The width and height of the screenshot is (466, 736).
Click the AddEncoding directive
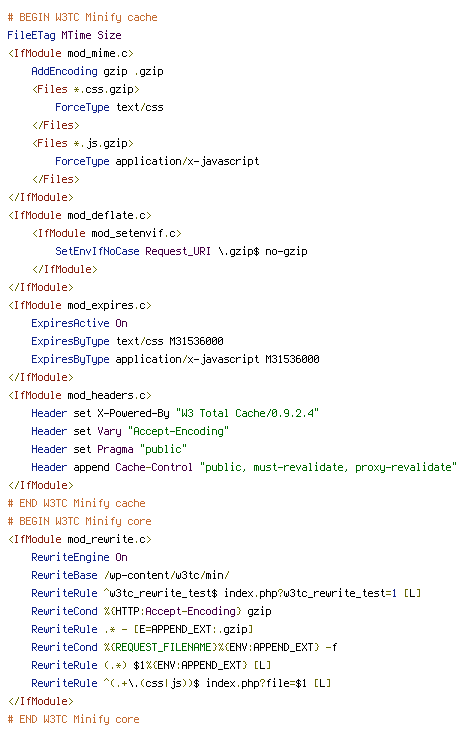pos(64,71)
